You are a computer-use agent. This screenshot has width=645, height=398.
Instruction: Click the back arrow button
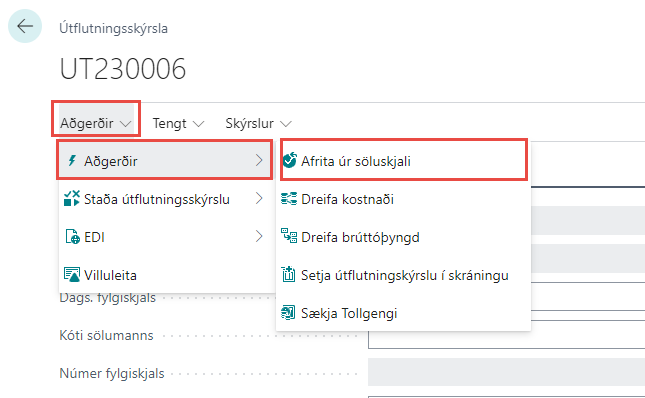[25, 26]
